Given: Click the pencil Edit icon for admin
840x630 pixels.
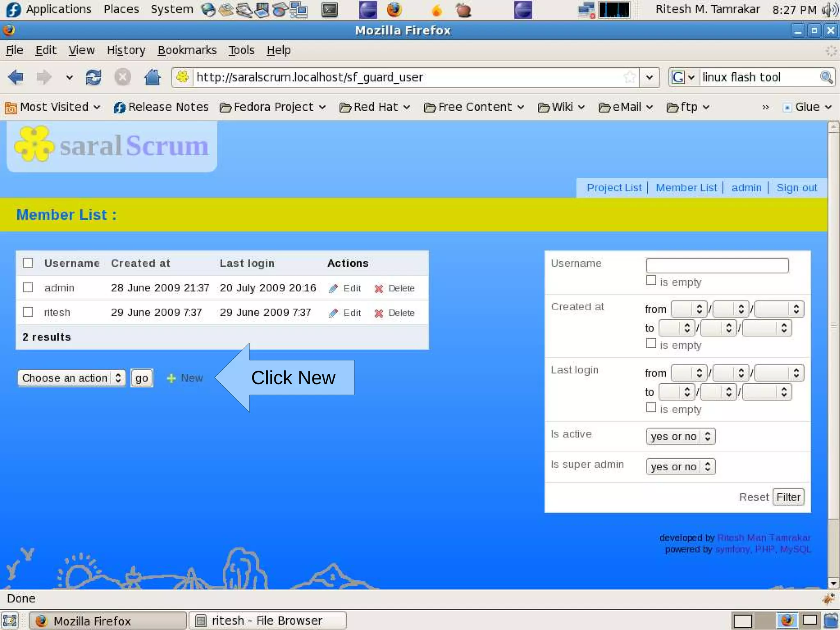Looking at the screenshot, I should [333, 289].
